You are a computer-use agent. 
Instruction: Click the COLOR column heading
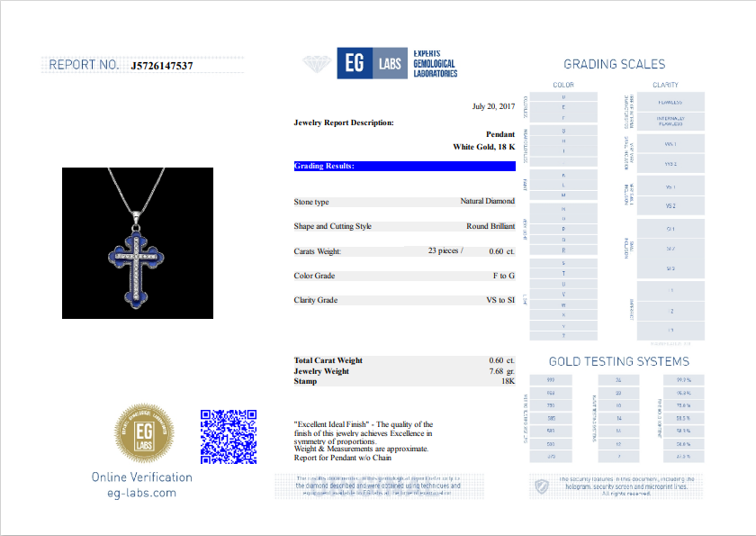click(x=563, y=85)
